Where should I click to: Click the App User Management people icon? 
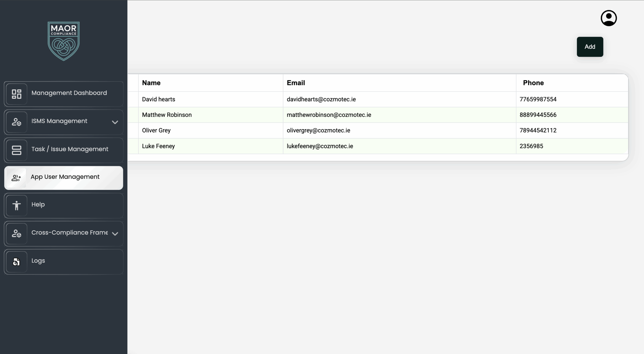(x=16, y=178)
